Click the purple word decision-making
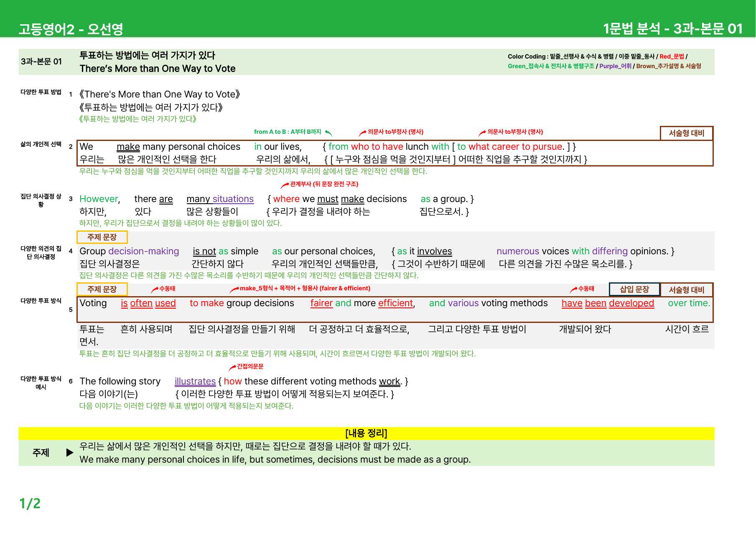This screenshot has width=756, height=535. pyautogui.click(x=144, y=251)
